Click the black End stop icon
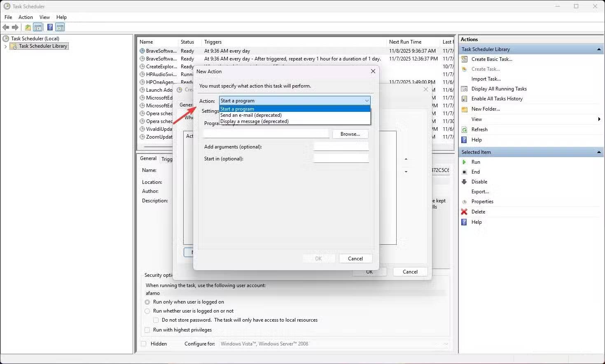This screenshot has width=605, height=364. tap(465, 172)
